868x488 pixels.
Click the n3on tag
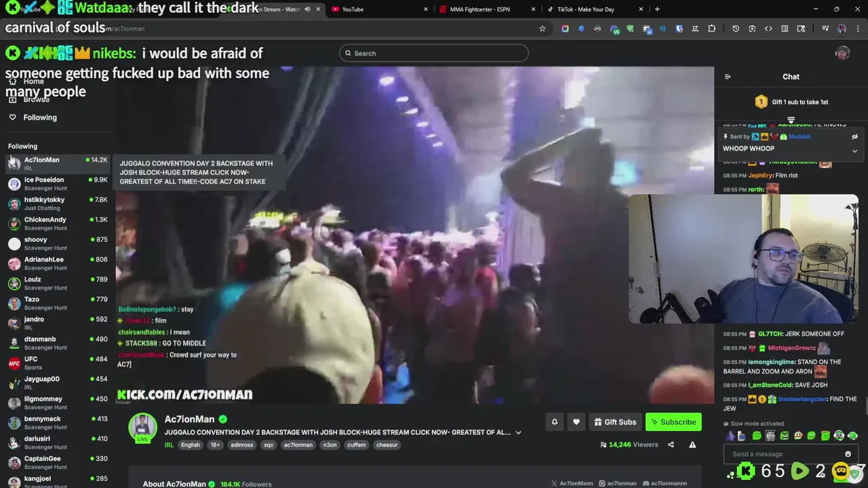point(330,445)
